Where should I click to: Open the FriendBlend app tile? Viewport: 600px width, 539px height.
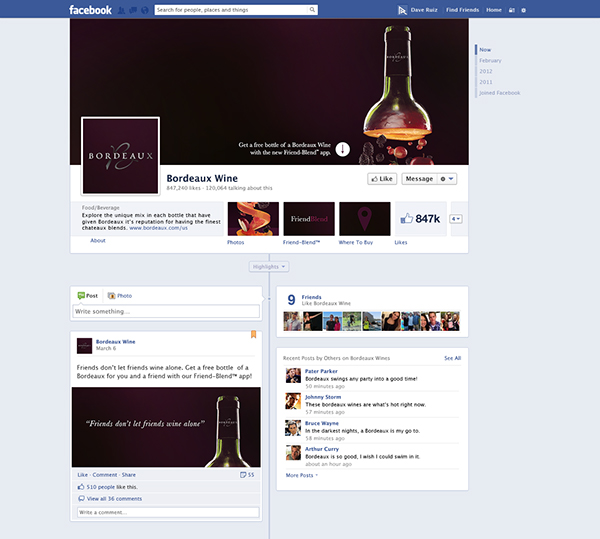click(x=309, y=219)
